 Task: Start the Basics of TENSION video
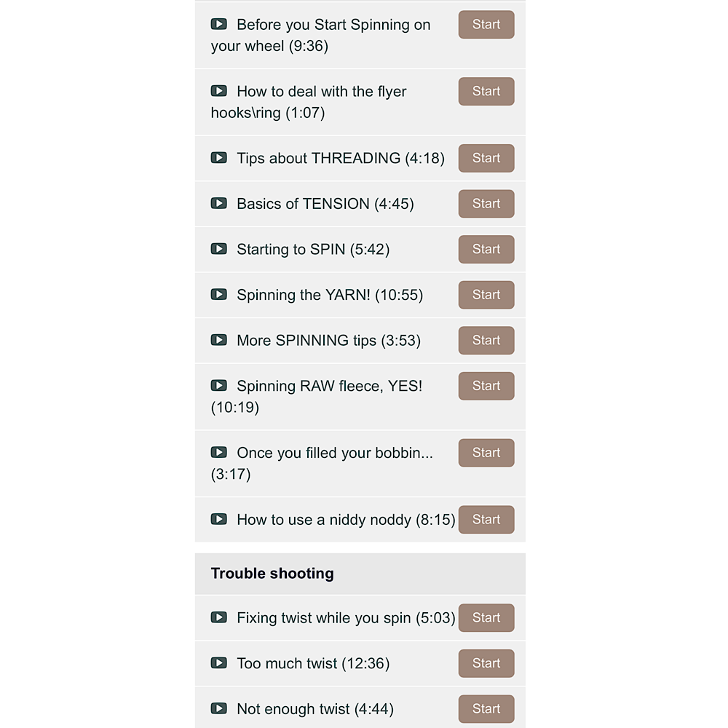(x=486, y=204)
